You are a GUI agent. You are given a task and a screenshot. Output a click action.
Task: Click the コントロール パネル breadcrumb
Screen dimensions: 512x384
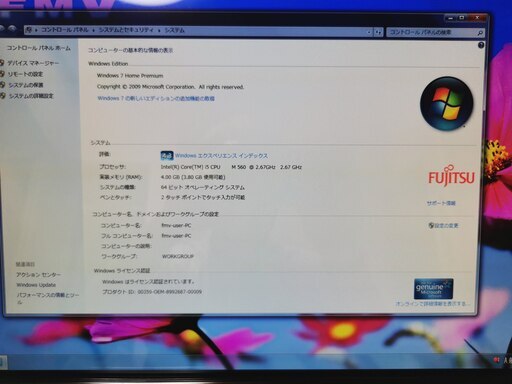64,30
